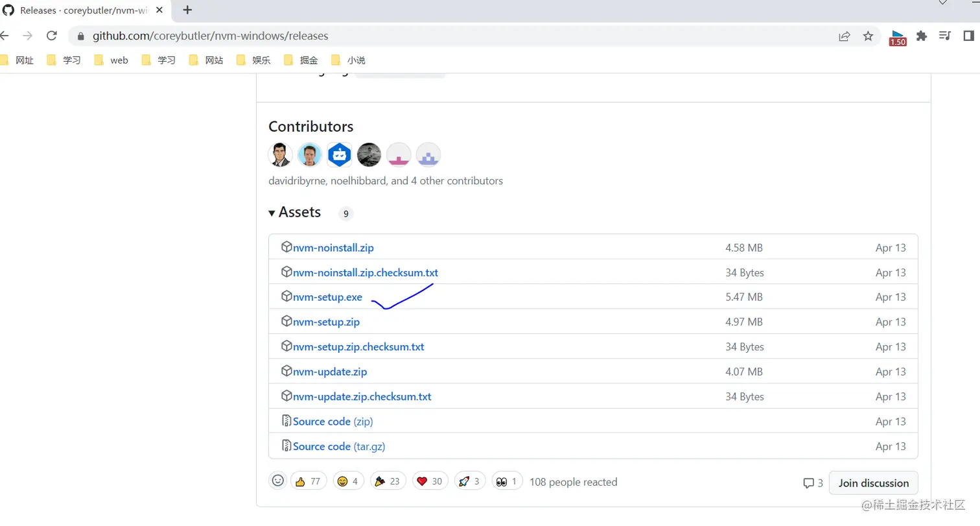The image size is (980, 526).
Task: Download nvm-noinstall.zip
Action: 333,248
